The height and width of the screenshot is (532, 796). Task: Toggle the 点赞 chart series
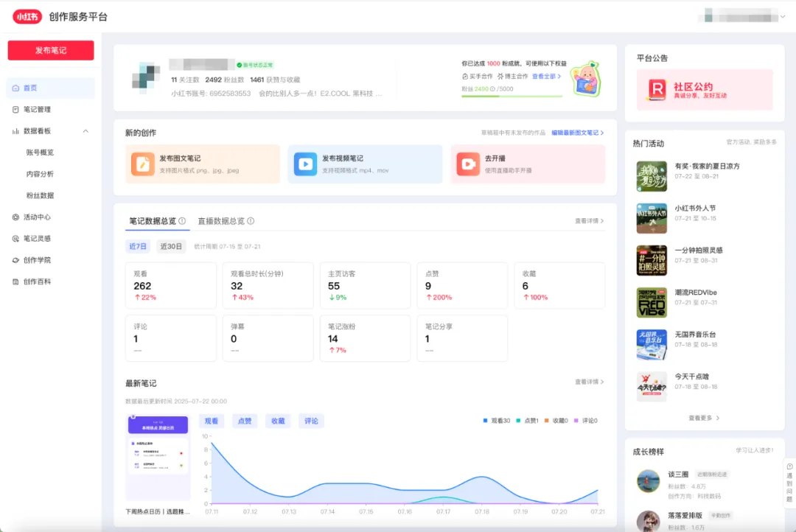click(245, 421)
